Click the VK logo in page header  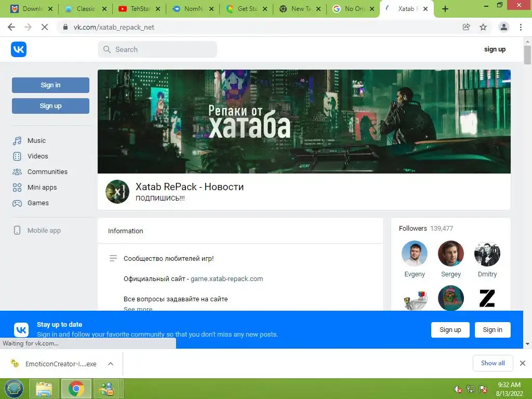click(x=19, y=49)
